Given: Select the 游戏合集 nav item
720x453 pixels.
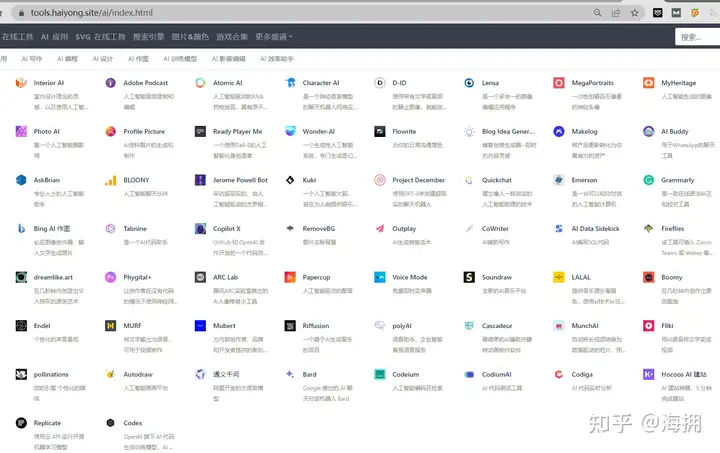Looking at the screenshot, I should pos(232,37).
